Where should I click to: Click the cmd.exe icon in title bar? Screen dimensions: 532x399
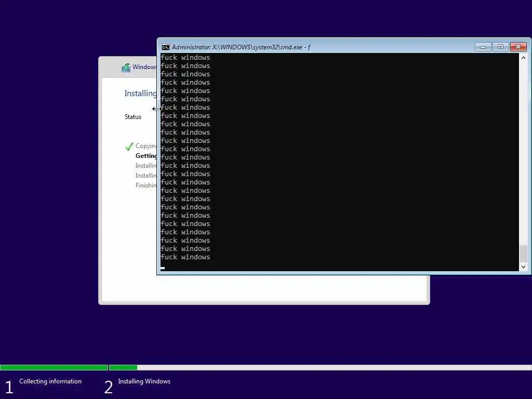click(x=166, y=47)
